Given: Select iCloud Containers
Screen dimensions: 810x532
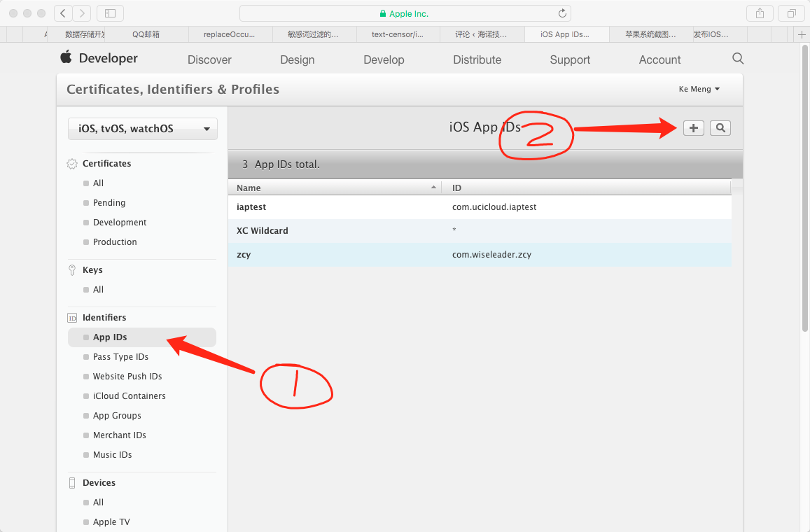Looking at the screenshot, I should click(129, 396).
